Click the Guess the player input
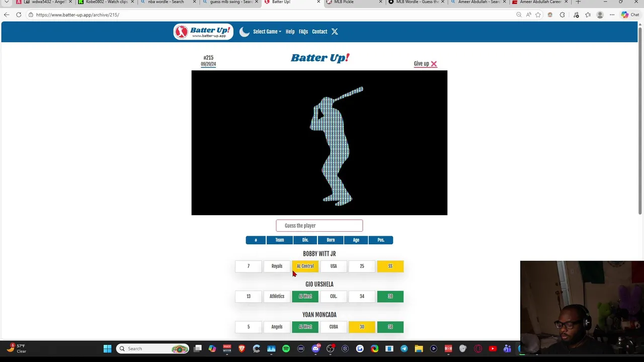 click(x=319, y=226)
